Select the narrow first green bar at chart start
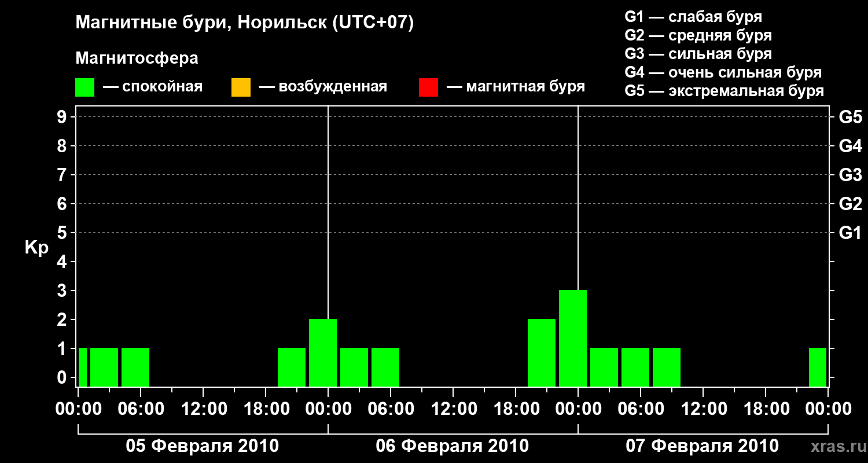 pyautogui.click(x=83, y=367)
